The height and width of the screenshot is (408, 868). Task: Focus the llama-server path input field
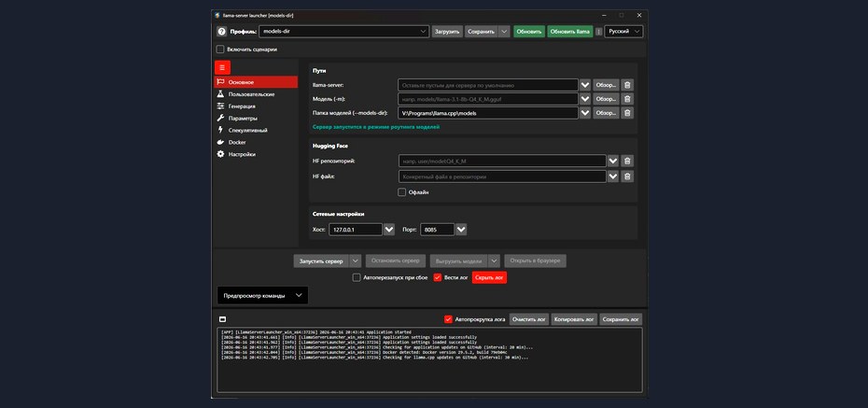point(488,85)
